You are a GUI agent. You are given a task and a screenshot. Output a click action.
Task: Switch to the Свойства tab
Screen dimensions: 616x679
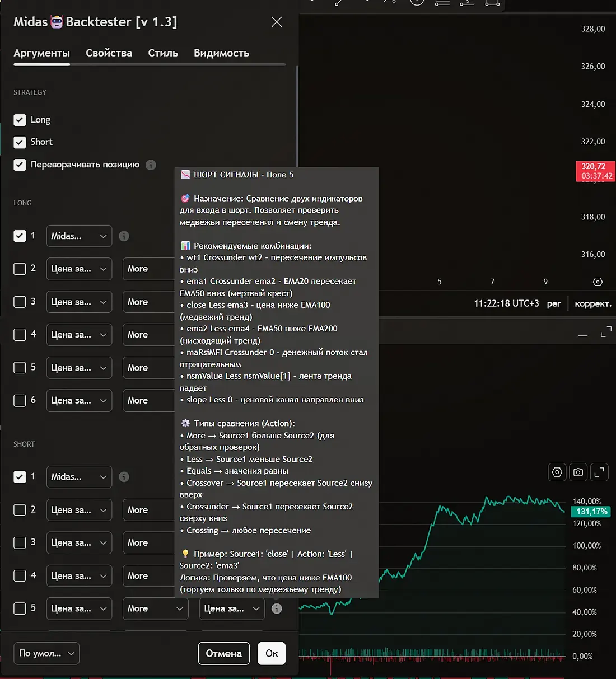coord(109,53)
